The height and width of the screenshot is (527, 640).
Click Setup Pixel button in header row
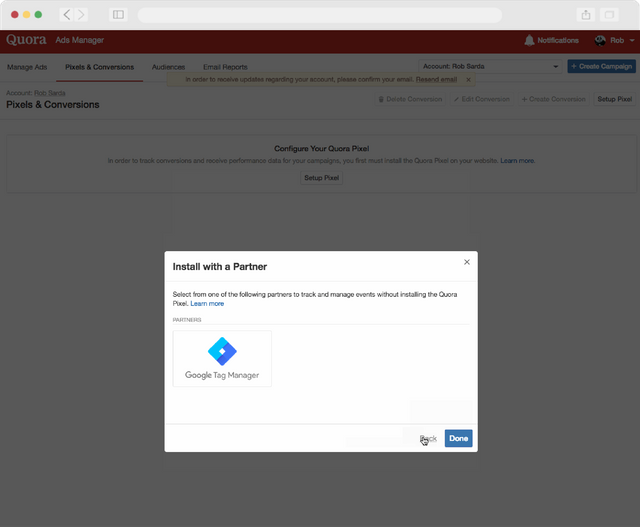(x=614, y=99)
